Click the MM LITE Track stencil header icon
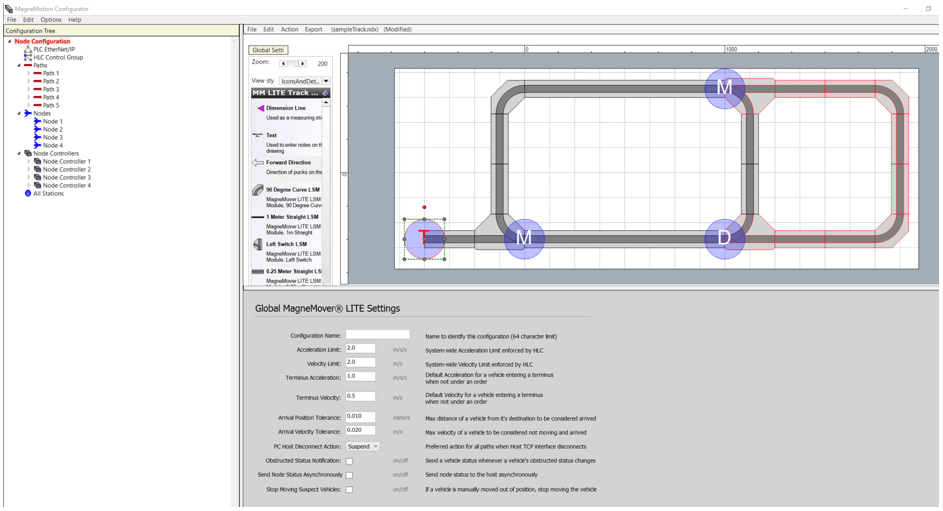 coord(325,93)
